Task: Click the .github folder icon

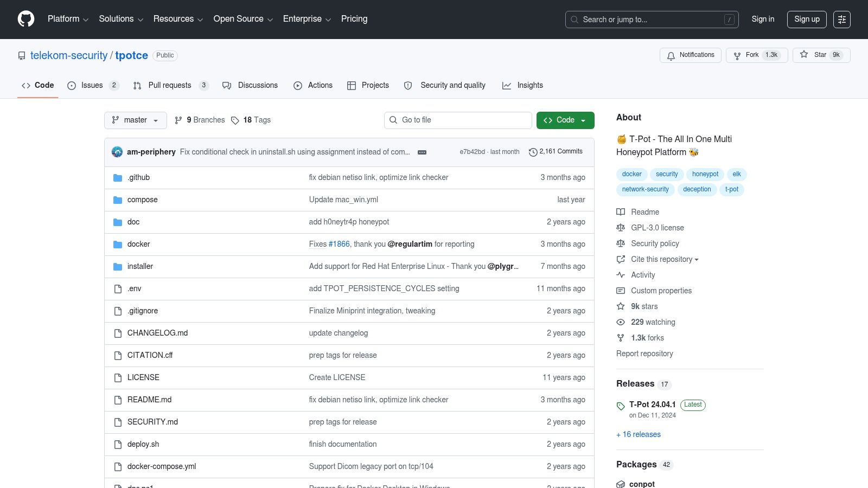Action: point(118,177)
